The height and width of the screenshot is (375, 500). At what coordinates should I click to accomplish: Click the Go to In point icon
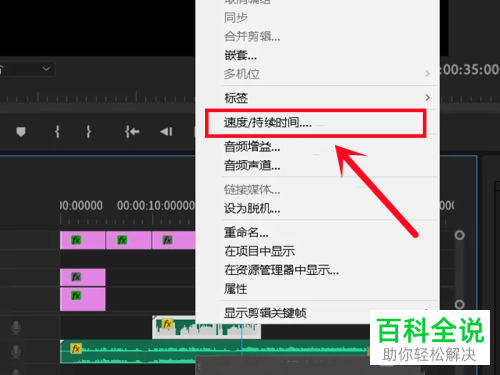click(132, 132)
